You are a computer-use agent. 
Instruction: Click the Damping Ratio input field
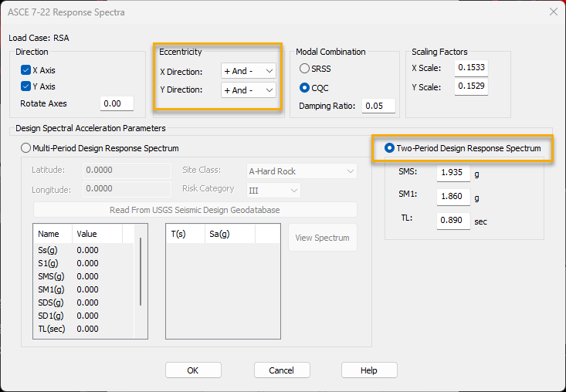[x=378, y=106]
